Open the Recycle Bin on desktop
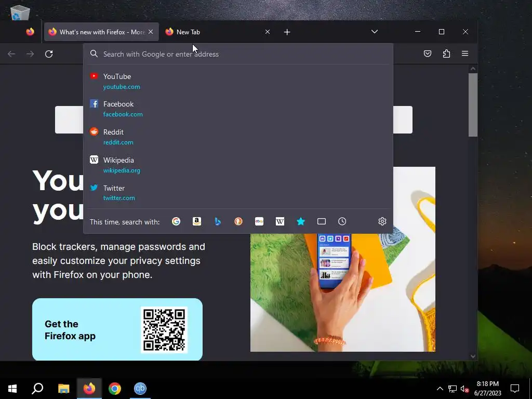 pyautogui.click(x=20, y=13)
